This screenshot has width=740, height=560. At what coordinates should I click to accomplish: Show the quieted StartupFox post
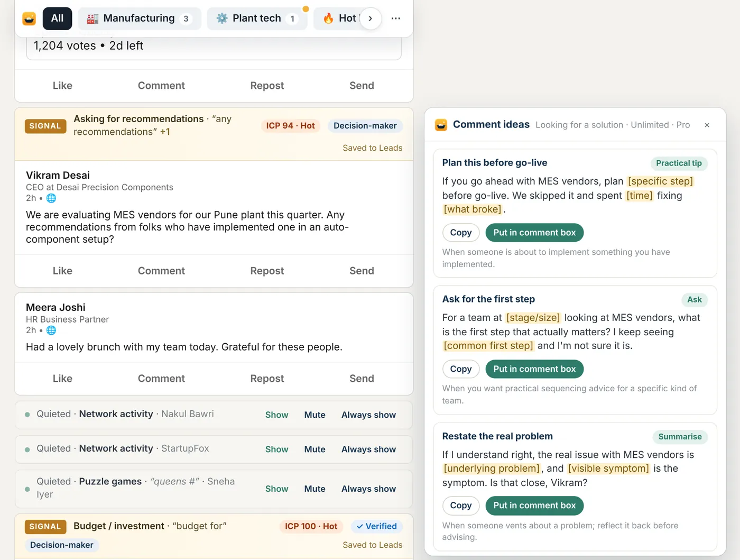(276, 449)
